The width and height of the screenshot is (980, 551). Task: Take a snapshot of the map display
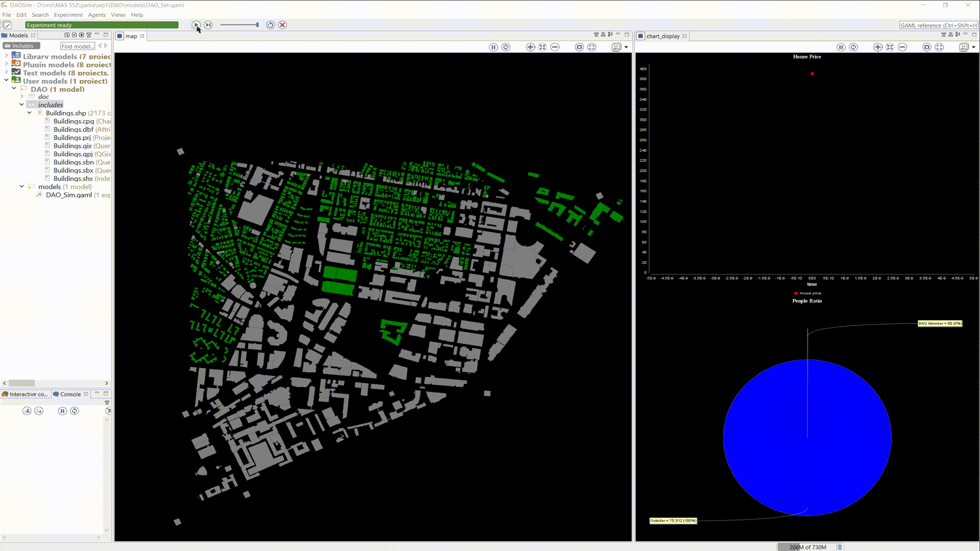(x=579, y=47)
